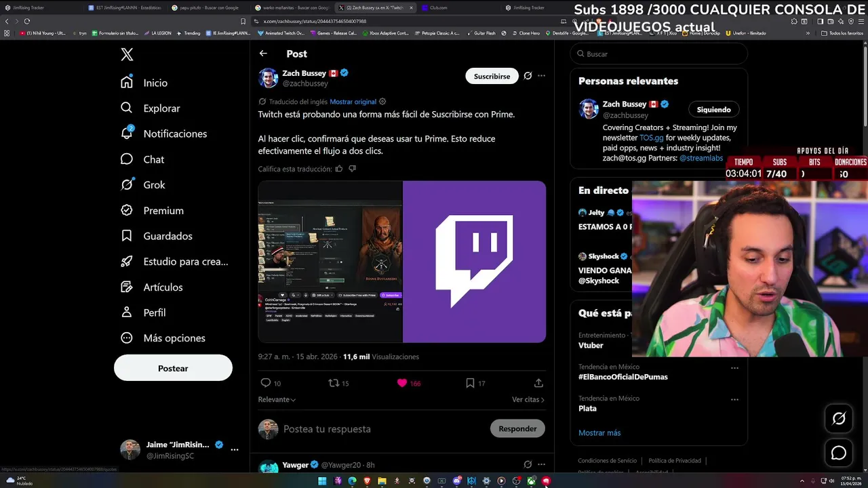The width and height of the screenshot is (868, 488).
Task: Open Estudio para creadores in sidebar
Action: click(x=174, y=262)
